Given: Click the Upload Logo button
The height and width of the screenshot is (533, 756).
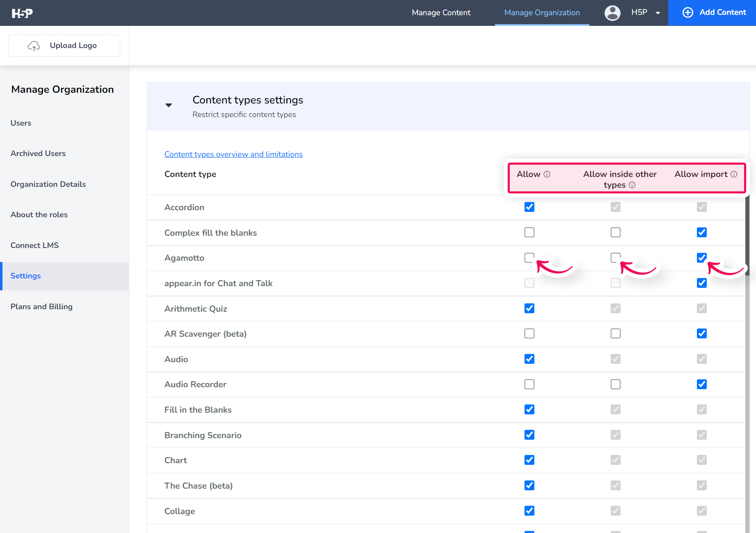Looking at the screenshot, I should 64,46.
